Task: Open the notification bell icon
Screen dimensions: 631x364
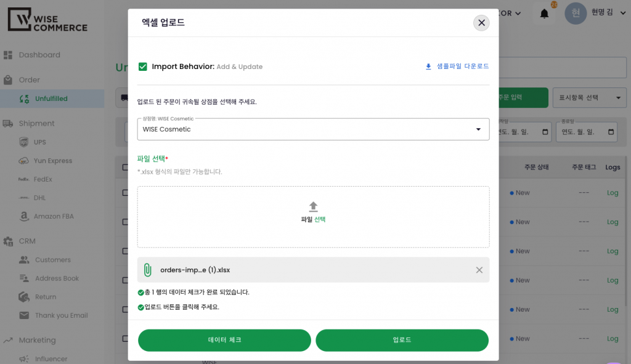Action: tap(544, 14)
